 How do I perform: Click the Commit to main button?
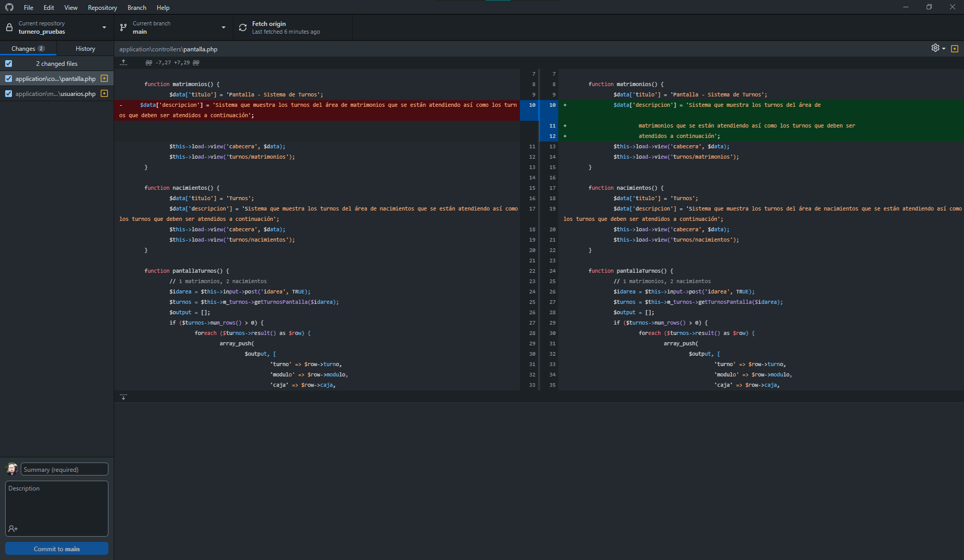point(57,548)
